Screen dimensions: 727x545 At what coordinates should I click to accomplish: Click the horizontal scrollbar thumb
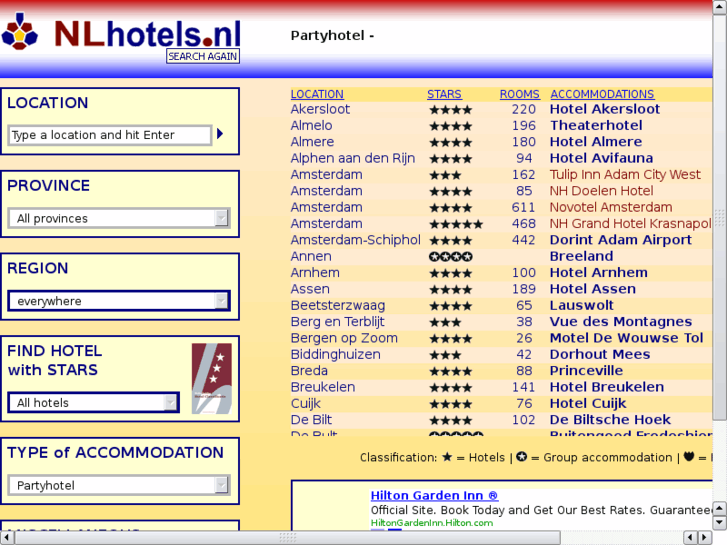[287, 538]
